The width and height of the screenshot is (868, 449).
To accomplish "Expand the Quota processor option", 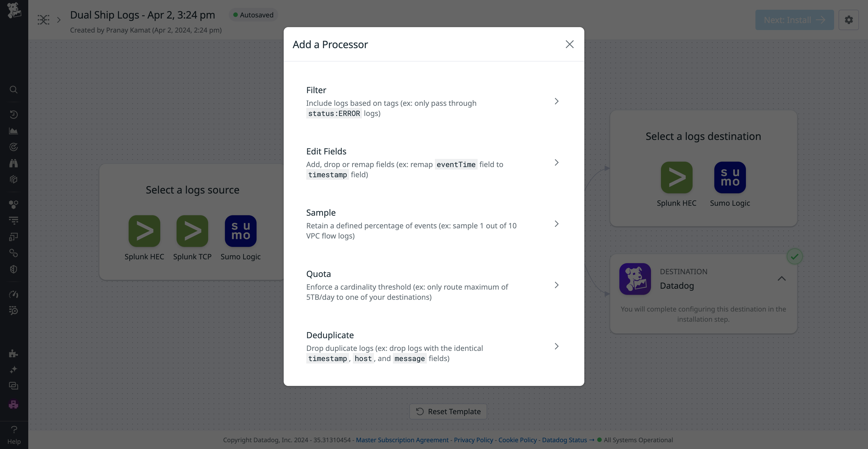I will 556,285.
